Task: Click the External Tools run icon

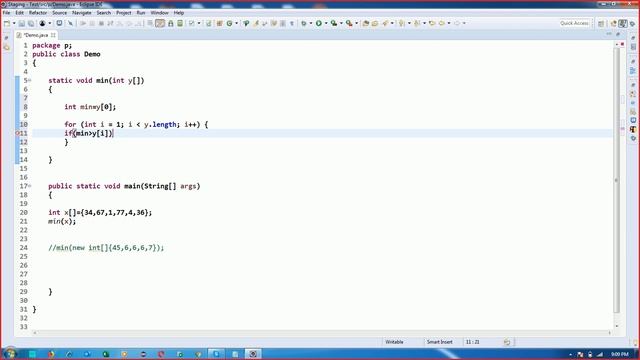Action: click(x=349, y=24)
